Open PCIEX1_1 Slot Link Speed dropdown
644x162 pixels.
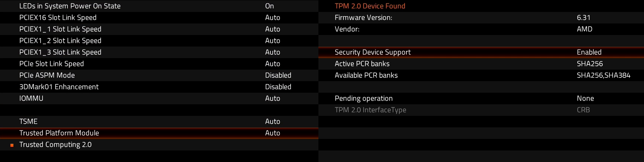pyautogui.click(x=272, y=29)
